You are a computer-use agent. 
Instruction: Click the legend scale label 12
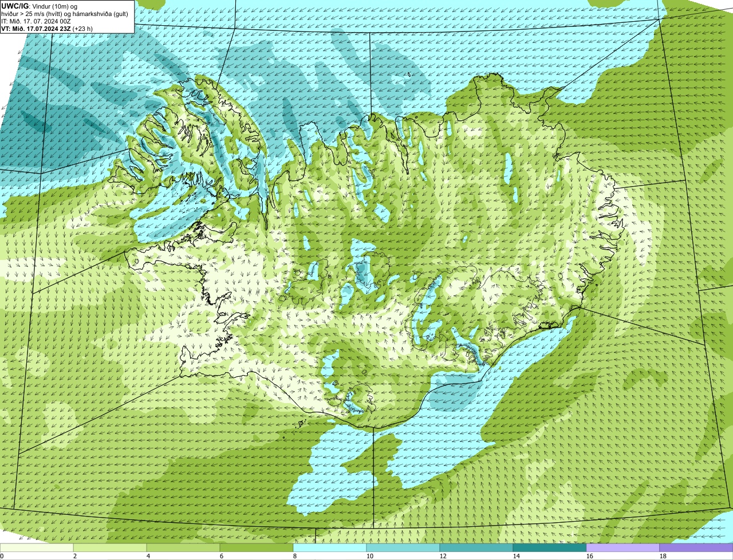(443, 556)
